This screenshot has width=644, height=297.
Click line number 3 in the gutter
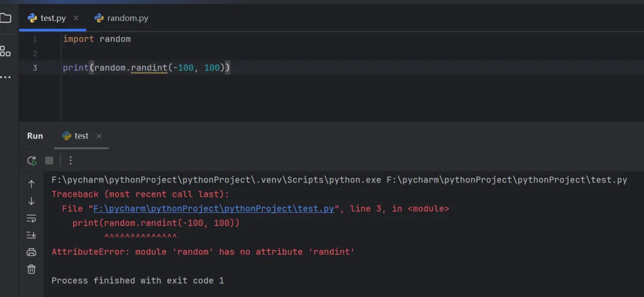point(35,68)
